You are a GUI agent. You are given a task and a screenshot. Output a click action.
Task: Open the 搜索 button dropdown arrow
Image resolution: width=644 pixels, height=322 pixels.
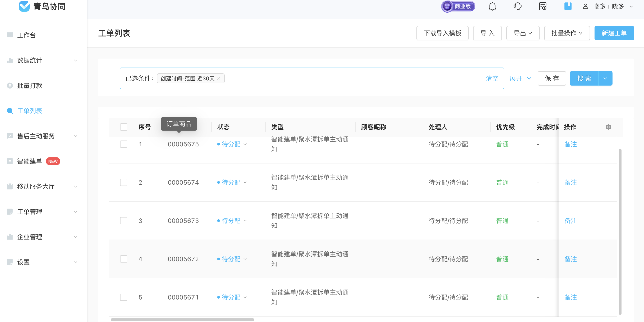[605, 78]
